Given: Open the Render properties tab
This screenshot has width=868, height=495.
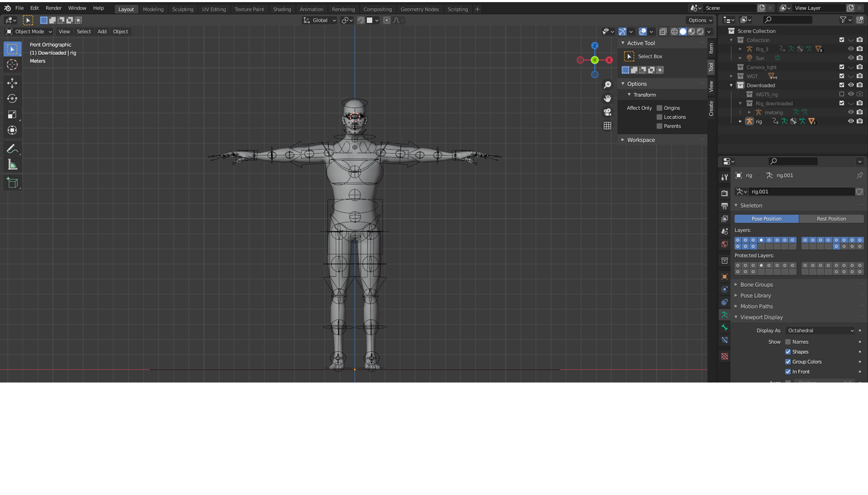Looking at the screenshot, I should point(724,193).
